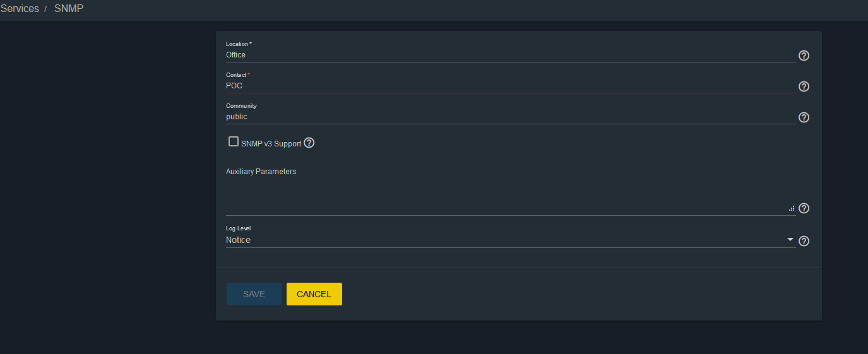The height and width of the screenshot is (354, 868).
Task: Open help for the Contact field
Action: pos(804,86)
